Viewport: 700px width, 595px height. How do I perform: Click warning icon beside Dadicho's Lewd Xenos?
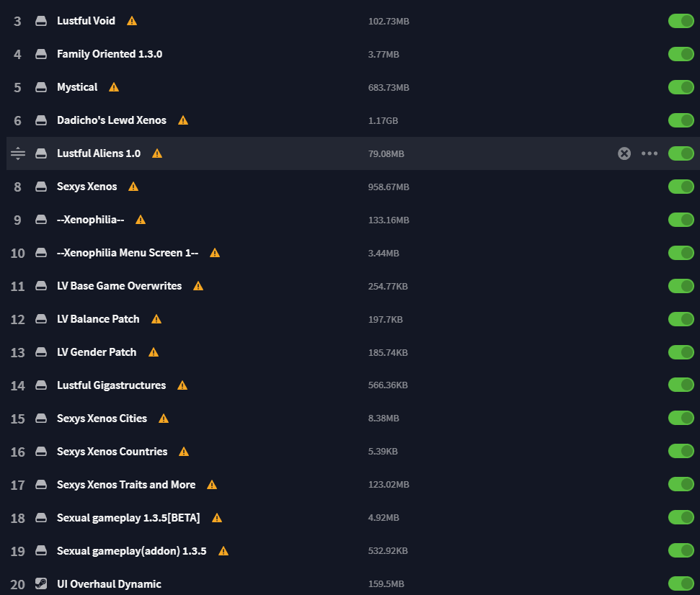click(x=183, y=120)
